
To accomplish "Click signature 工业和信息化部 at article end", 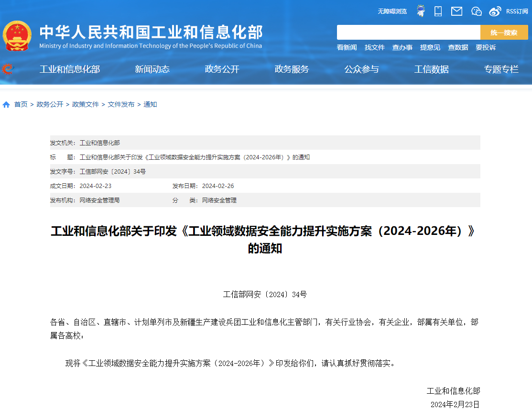I will tap(453, 391).
